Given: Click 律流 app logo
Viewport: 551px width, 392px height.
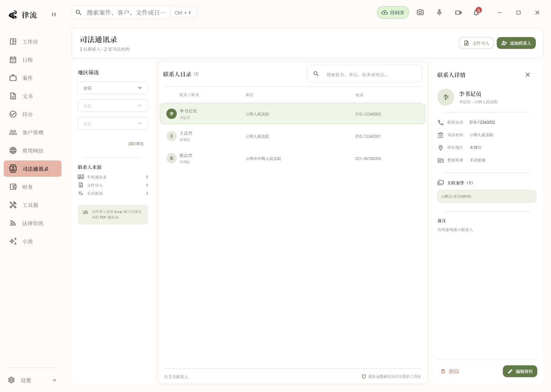Looking at the screenshot, I should (23, 14).
